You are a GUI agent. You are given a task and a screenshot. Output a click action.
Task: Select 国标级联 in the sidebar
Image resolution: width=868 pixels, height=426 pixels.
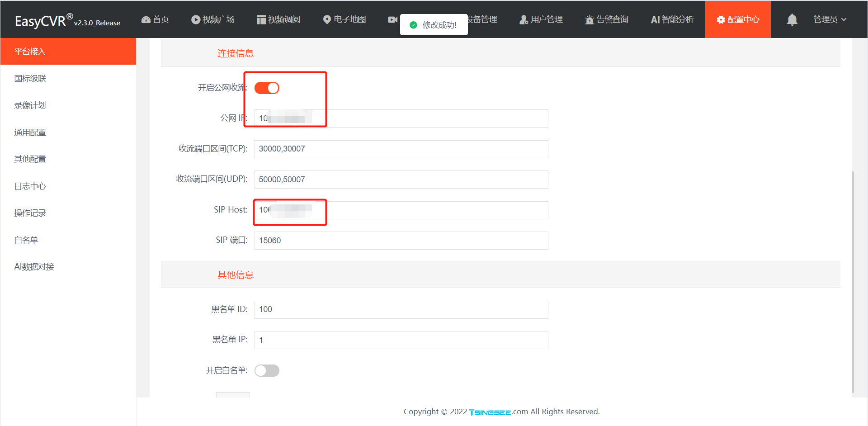[x=68, y=79]
